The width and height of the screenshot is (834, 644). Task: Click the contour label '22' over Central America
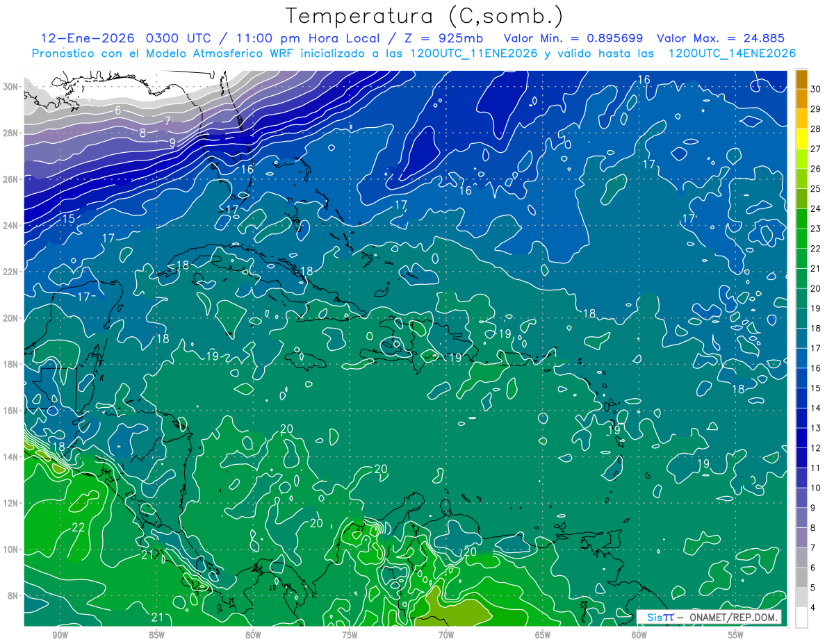pos(79,527)
